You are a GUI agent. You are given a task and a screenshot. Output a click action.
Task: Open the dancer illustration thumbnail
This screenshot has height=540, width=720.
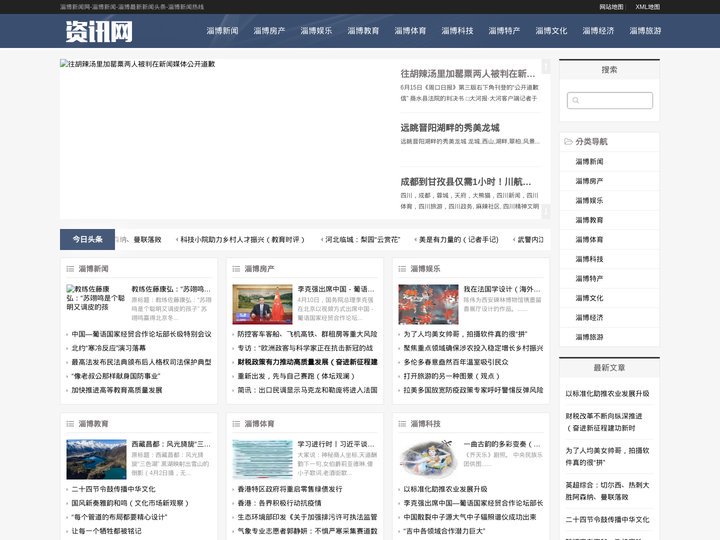tap(428, 459)
